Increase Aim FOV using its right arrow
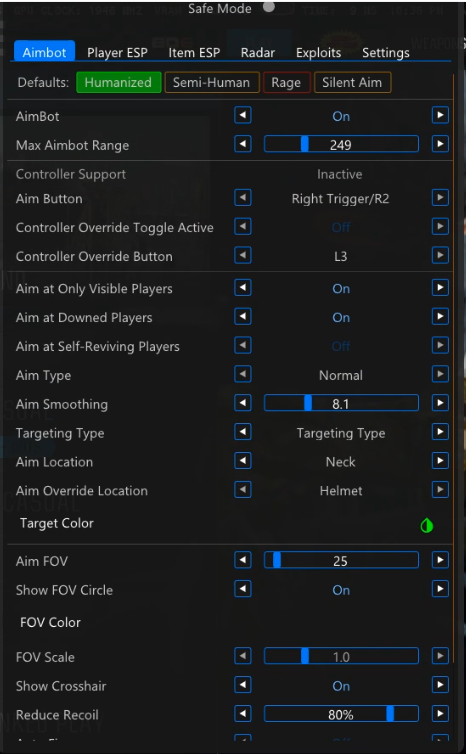This screenshot has width=466, height=754. click(x=440, y=560)
